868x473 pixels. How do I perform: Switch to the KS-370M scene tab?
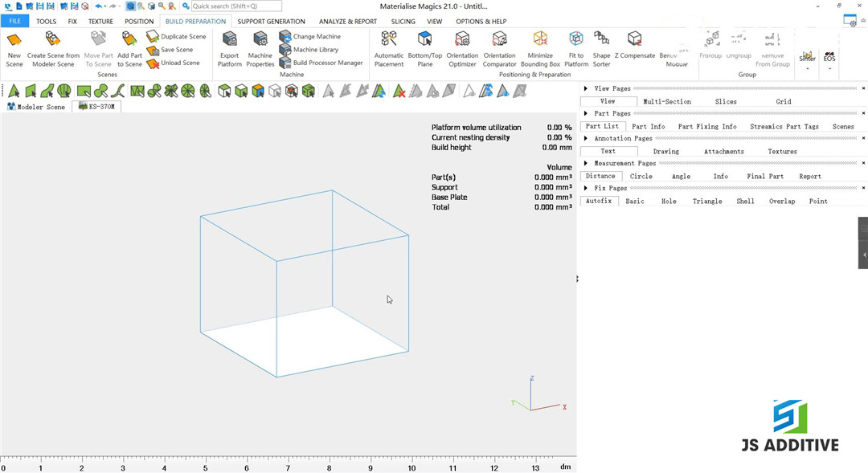coord(96,105)
